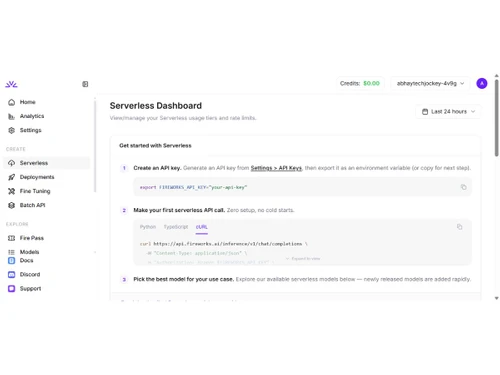The image size is (500, 375).
Task: Click the Serverless cloud icon
Action: pyautogui.click(x=11, y=163)
